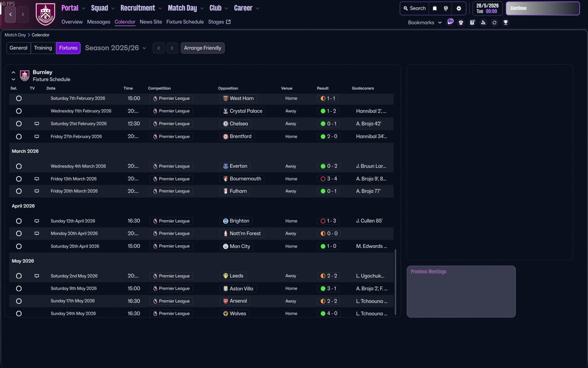
Task: Click the fixtures list vertical scrollbar
Action: pyautogui.click(x=395, y=282)
